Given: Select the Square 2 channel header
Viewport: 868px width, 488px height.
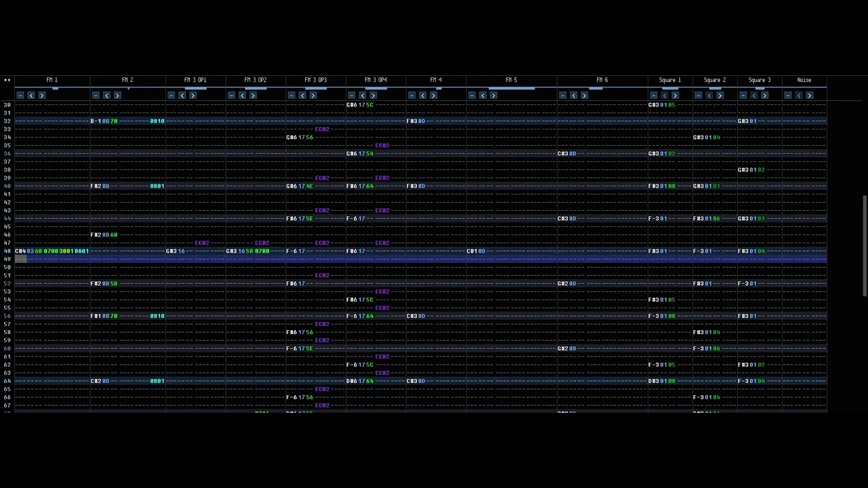Looking at the screenshot, I should pyautogui.click(x=715, y=80).
